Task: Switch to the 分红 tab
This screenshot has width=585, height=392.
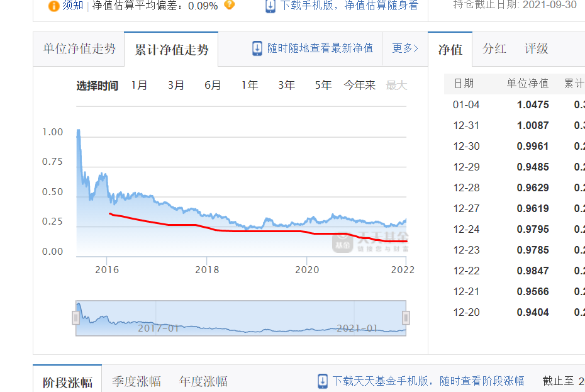Action: tap(494, 48)
